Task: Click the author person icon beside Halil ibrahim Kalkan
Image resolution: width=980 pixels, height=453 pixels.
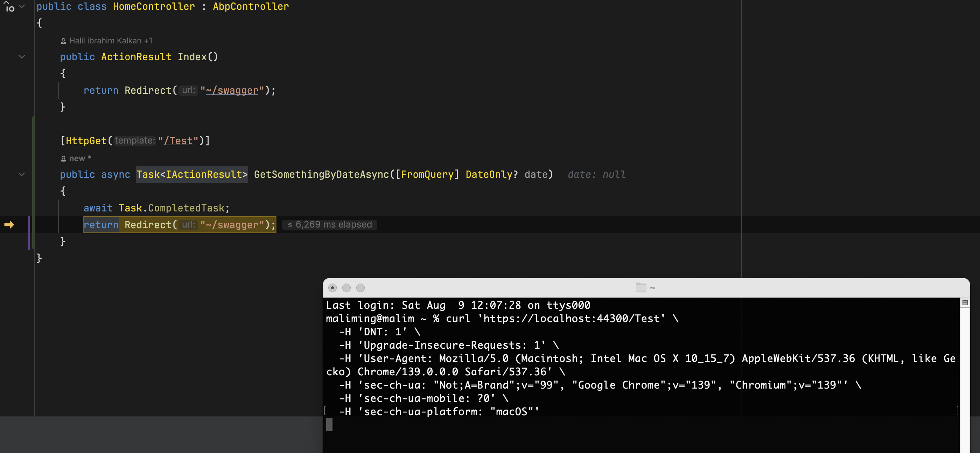Action: click(64, 41)
